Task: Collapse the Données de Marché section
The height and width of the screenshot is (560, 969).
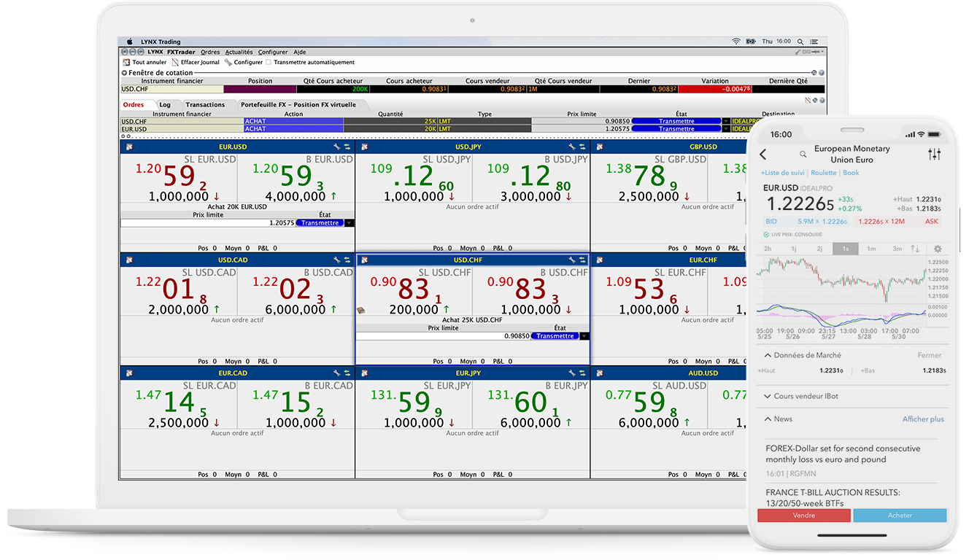Action: (x=768, y=355)
